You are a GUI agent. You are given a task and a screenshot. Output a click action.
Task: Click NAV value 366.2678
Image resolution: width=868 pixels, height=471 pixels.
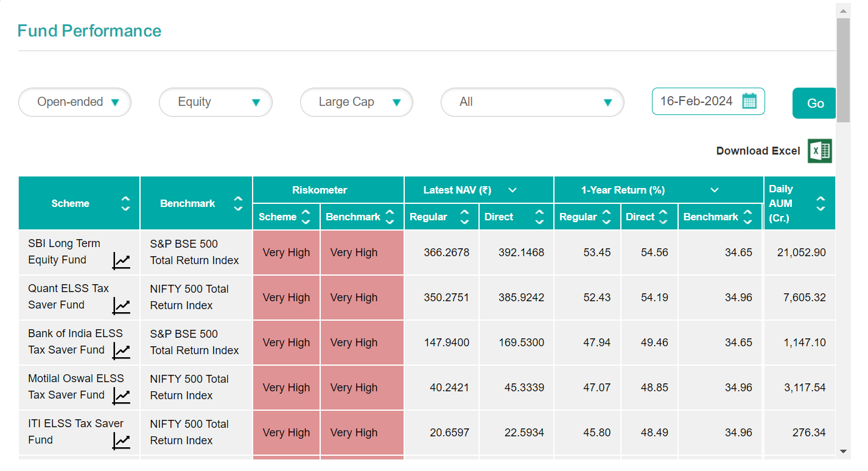(446, 253)
